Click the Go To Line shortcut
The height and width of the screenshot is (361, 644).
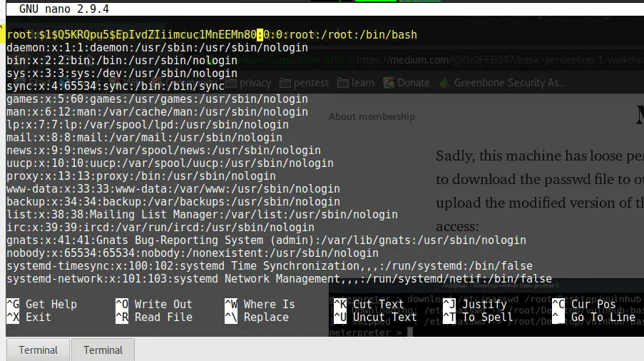pyautogui.click(x=593, y=317)
